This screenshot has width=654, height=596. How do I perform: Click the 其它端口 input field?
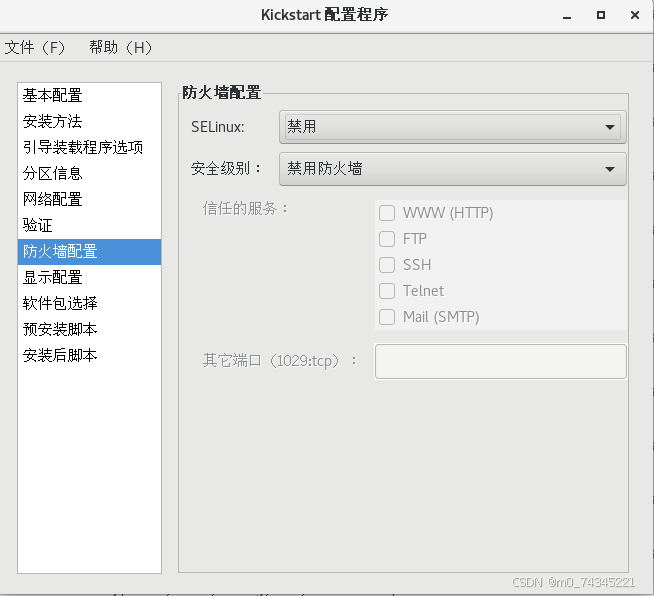pyautogui.click(x=501, y=361)
